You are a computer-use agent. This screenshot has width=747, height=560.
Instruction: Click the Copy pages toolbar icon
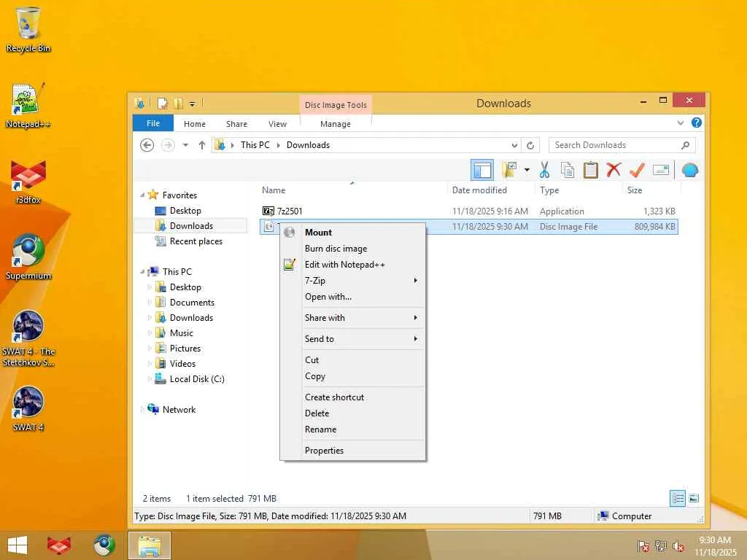568,170
